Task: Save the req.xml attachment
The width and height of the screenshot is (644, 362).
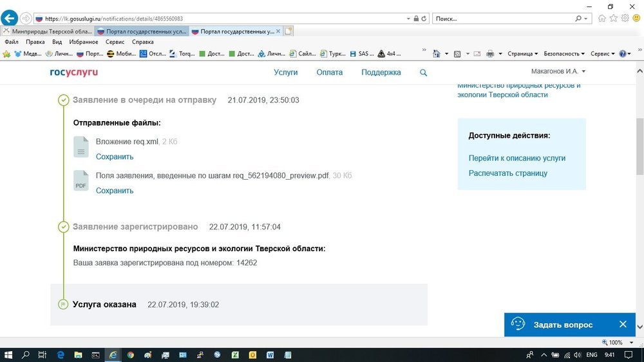Action: [x=115, y=157]
